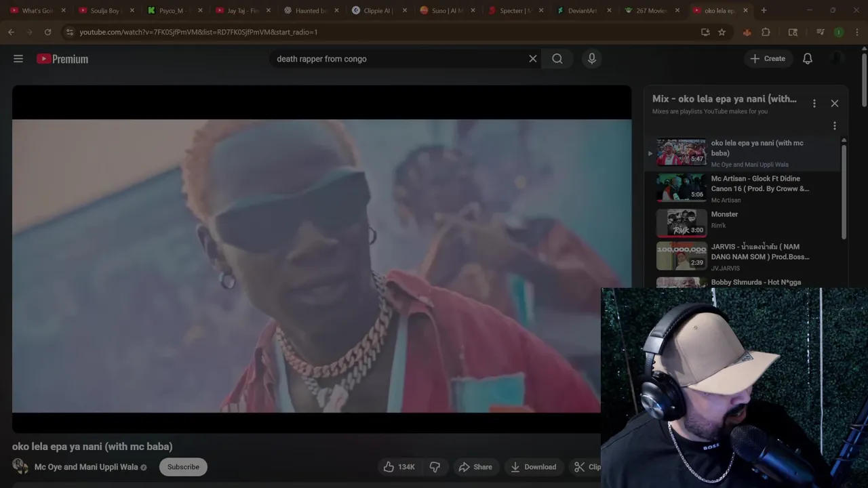Open the YouTube account avatar
The height and width of the screenshot is (488, 868).
point(837,59)
